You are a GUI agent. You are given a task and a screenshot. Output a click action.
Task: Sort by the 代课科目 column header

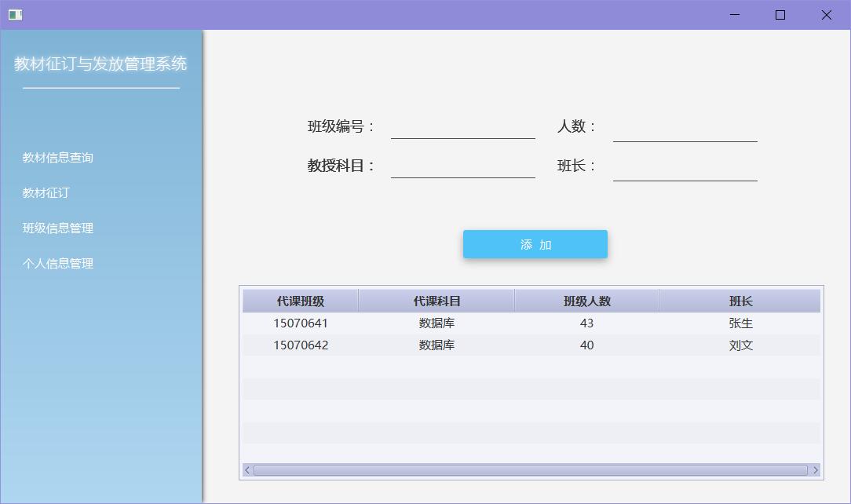(x=436, y=301)
